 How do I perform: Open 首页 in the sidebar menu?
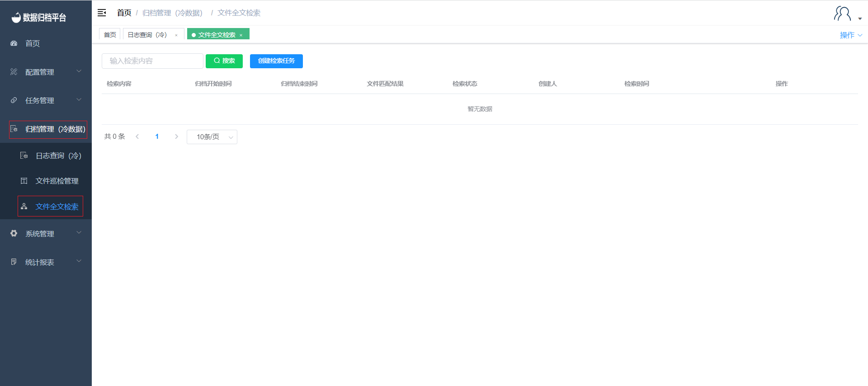point(46,43)
